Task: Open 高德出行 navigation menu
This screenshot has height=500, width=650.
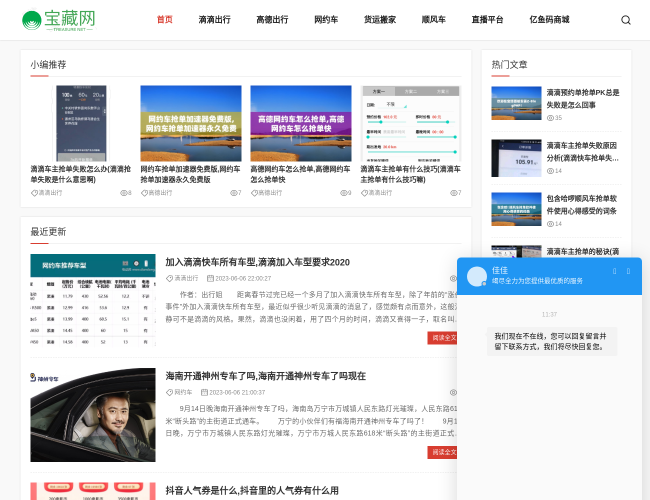Action: point(272,19)
